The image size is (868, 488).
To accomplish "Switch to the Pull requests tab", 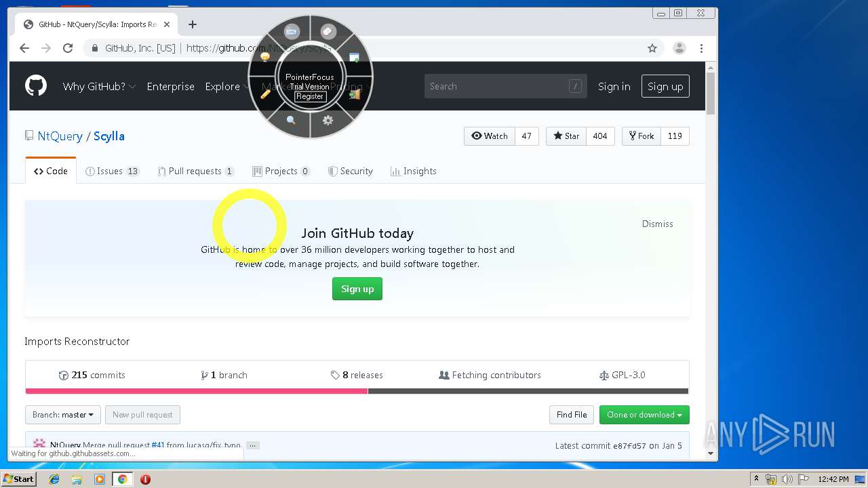I will pyautogui.click(x=196, y=171).
